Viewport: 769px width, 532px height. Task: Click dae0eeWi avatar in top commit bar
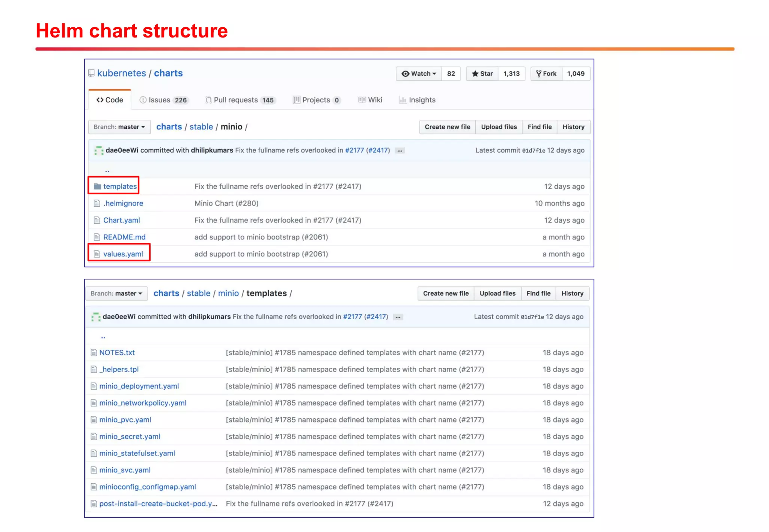tap(98, 150)
